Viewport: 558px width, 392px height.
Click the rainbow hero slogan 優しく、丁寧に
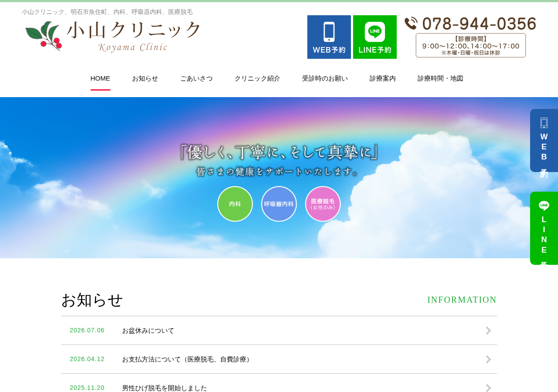[279, 152]
